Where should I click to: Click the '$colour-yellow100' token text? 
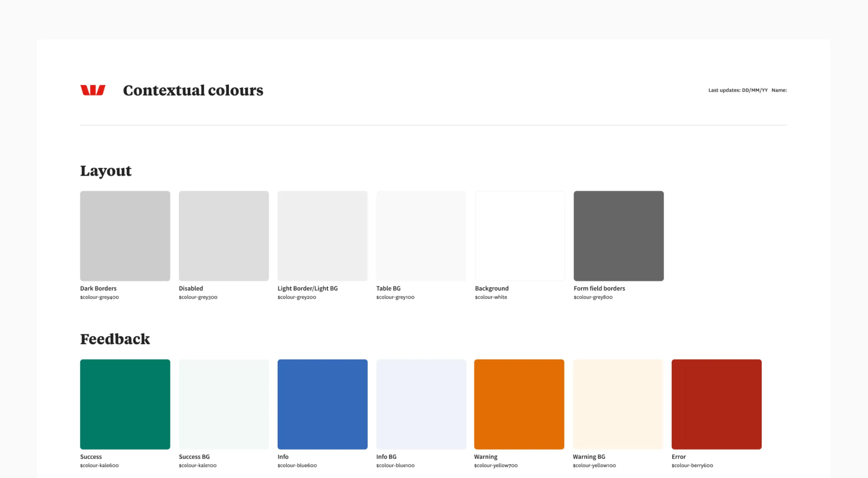pos(594,465)
